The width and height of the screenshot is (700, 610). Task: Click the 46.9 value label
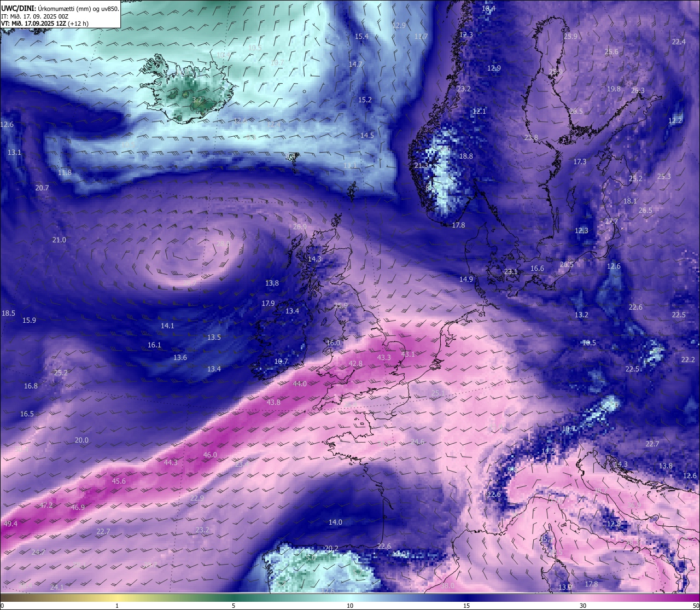tap(78, 507)
